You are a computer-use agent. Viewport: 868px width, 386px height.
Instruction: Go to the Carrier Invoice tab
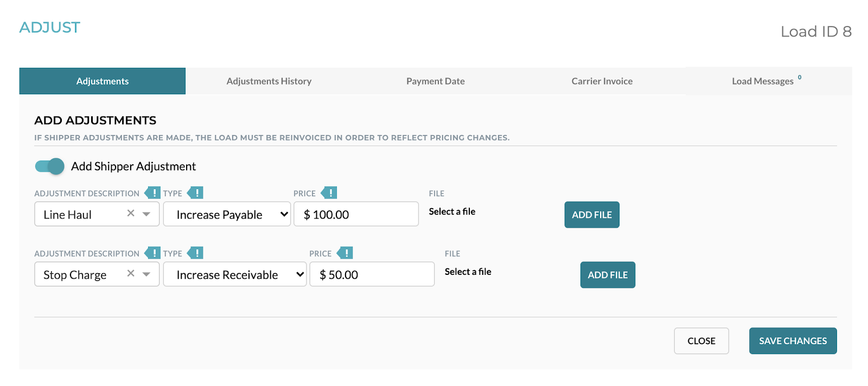[x=602, y=81]
